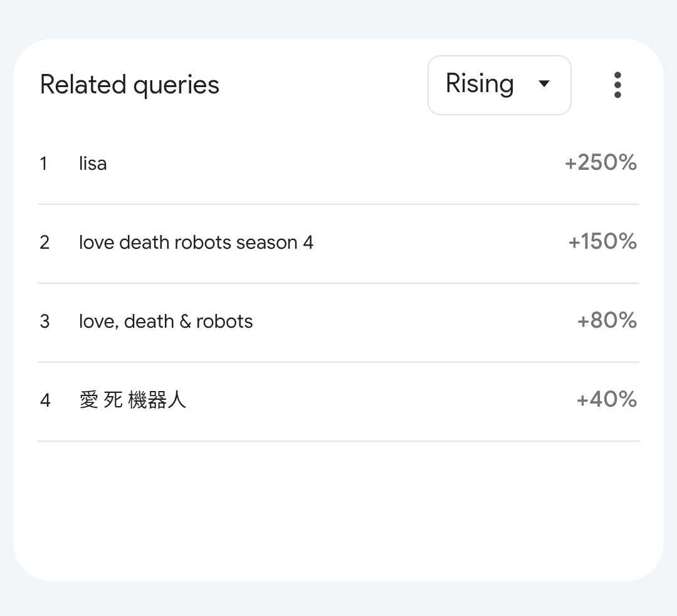677x616 pixels.
Task: Click the +150% rising percentage
Action: coord(602,242)
